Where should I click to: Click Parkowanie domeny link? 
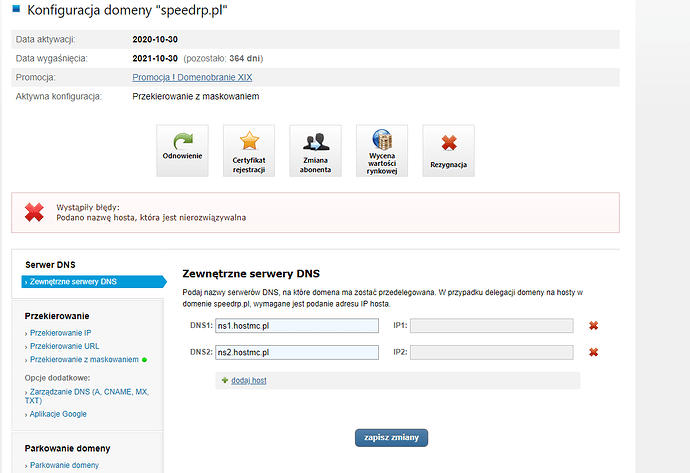(64, 465)
